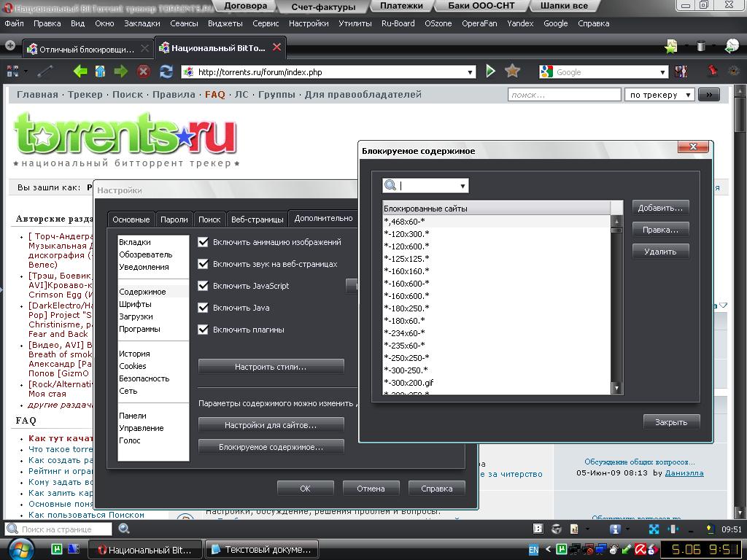Click the Google search engine icon

(x=546, y=72)
